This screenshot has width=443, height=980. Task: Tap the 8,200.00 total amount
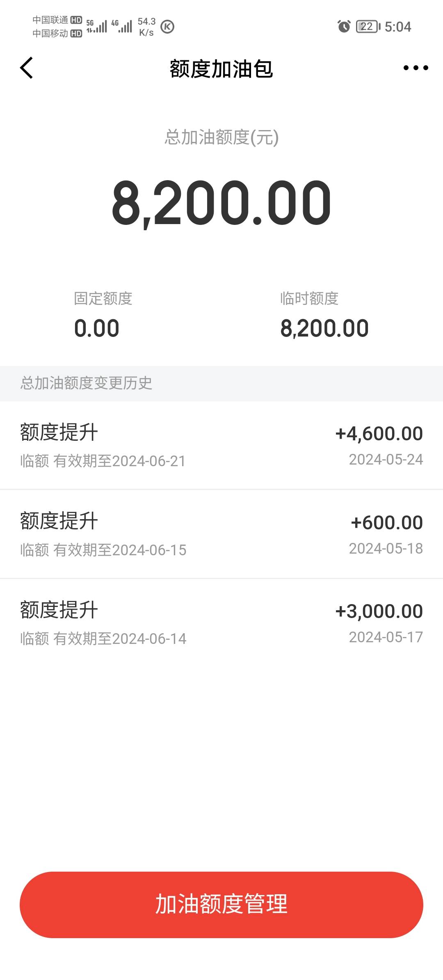click(221, 204)
